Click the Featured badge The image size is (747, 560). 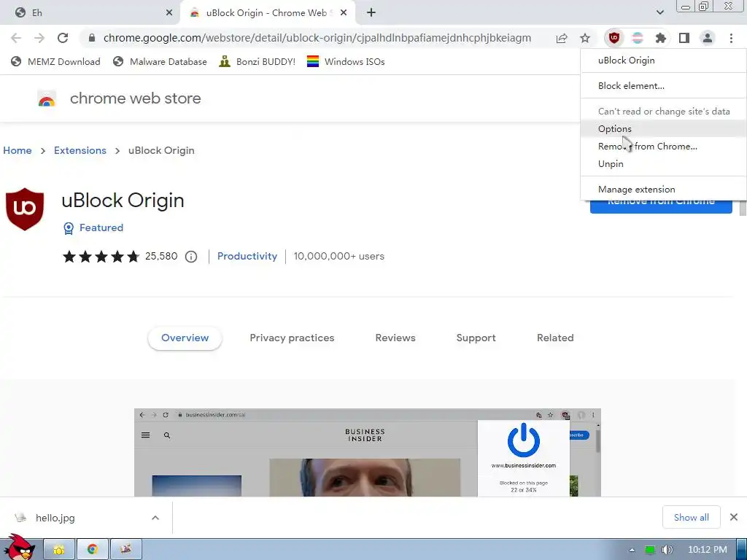[93, 228]
